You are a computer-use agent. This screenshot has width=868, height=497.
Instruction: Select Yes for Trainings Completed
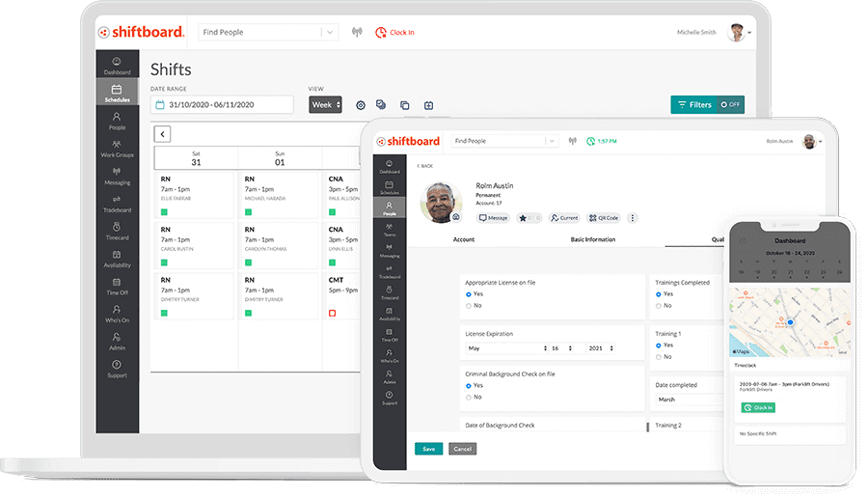658,294
